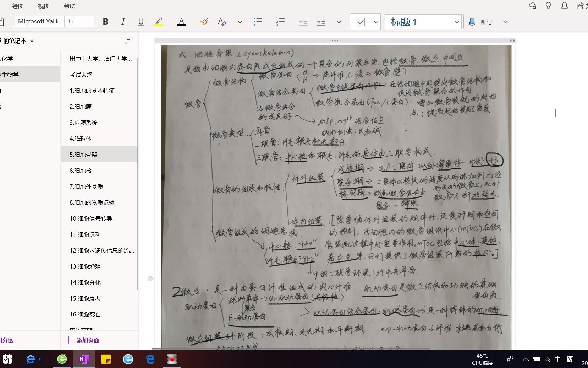Screen dimensions: 588x368
Task: Show hidden system tray icons
Action: pyautogui.click(x=526, y=359)
